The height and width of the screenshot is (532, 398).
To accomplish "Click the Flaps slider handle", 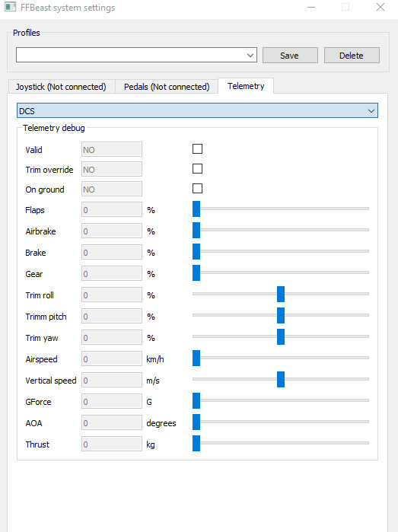I will (196, 209).
